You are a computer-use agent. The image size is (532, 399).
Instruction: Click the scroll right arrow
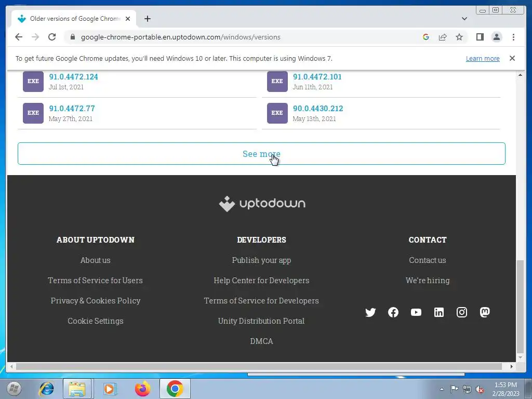(511, 366)
